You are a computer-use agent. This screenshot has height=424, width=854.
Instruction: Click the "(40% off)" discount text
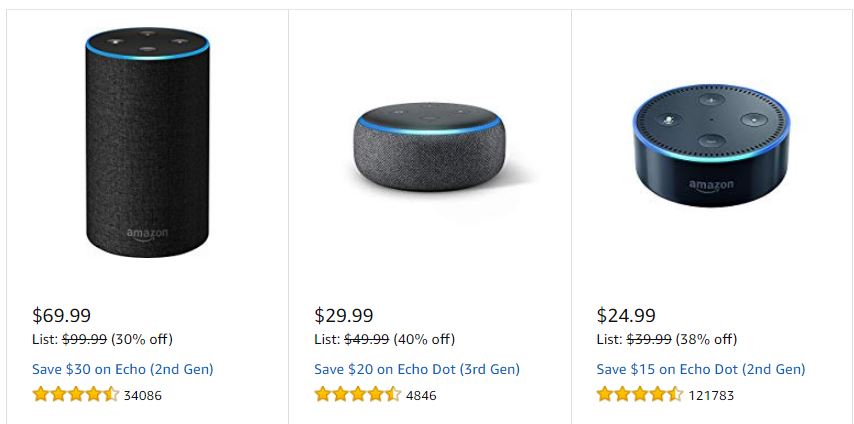click(424, 339)
